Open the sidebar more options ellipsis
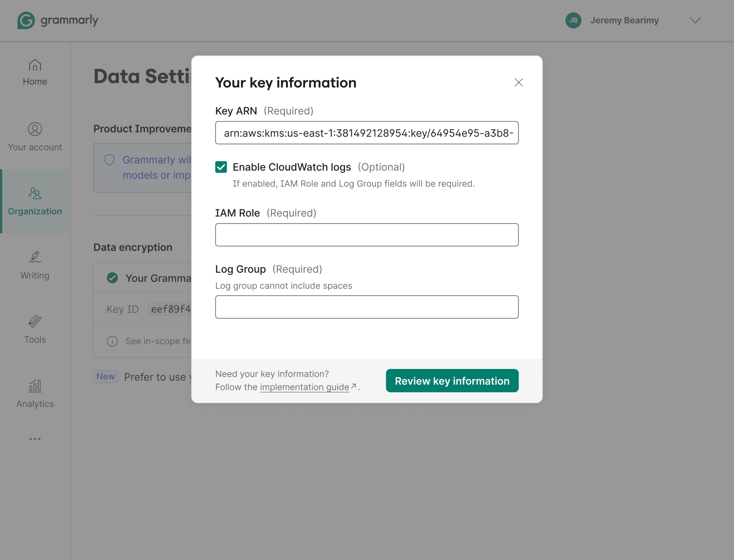Viewport: 734px width, 560px height. pos(35,439)
